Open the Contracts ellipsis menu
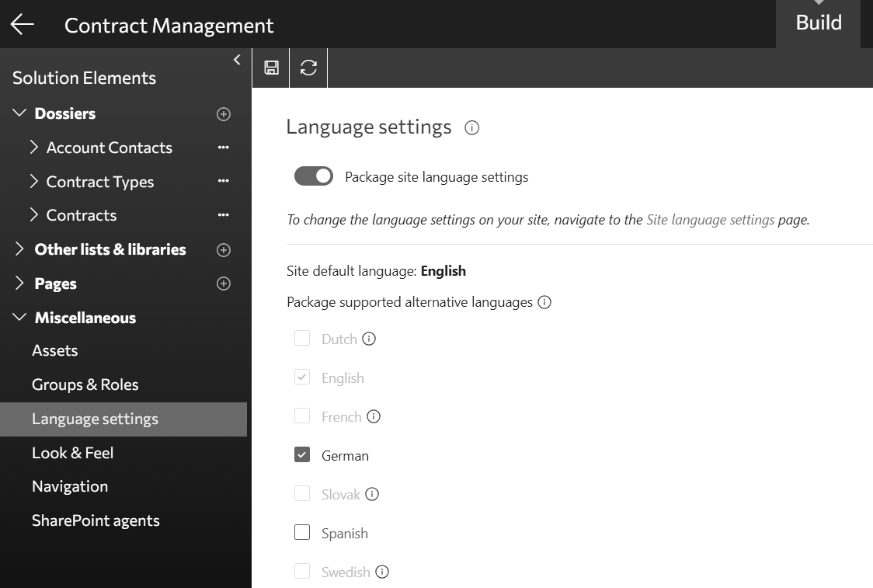Viewport: 873px width, 588px height. pos(224,215)
